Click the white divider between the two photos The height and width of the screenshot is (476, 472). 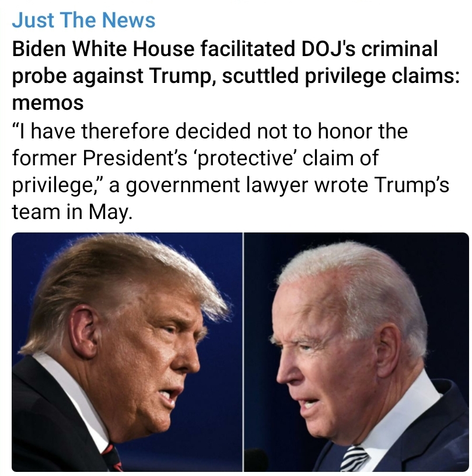point(243,352)
